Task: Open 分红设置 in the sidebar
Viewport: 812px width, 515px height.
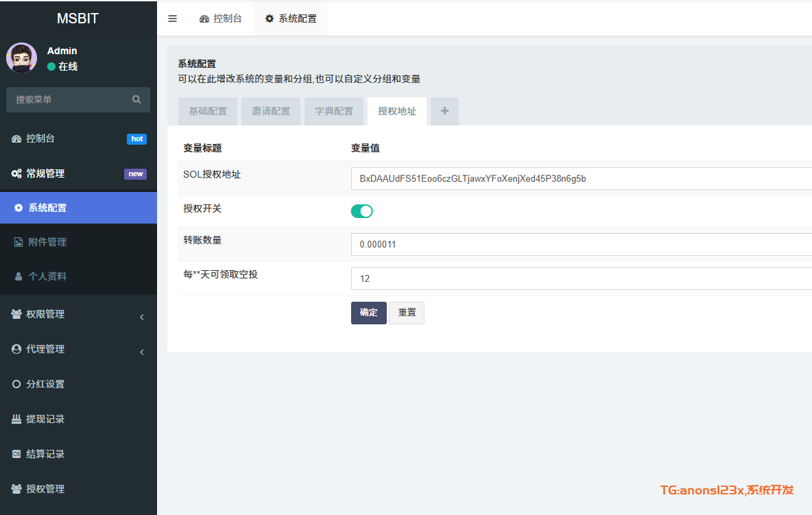Action: 45,384
